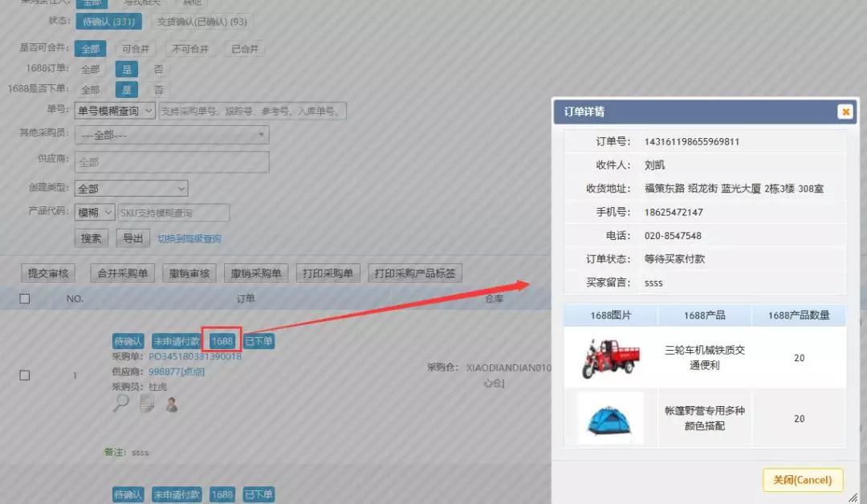Viewport: 867px width, 504px height.
Task: Select 否 for the 1688订单 filter
Action: 158,70
